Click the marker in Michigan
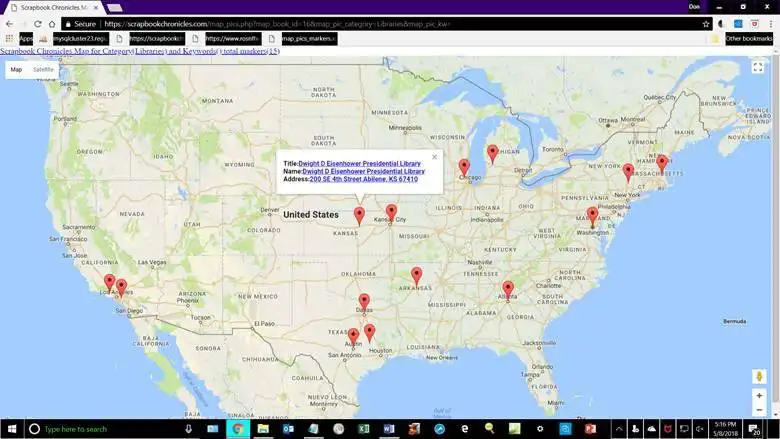The height and width of the screenshot is (439, 780). pyautogui.click(x=492, y=154)
